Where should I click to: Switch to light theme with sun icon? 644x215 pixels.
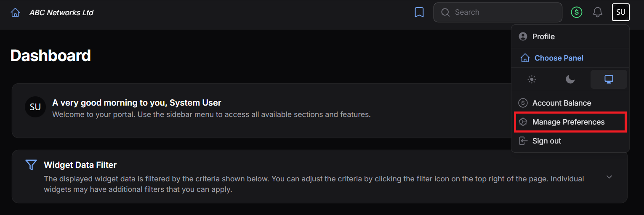pos(532,79)
